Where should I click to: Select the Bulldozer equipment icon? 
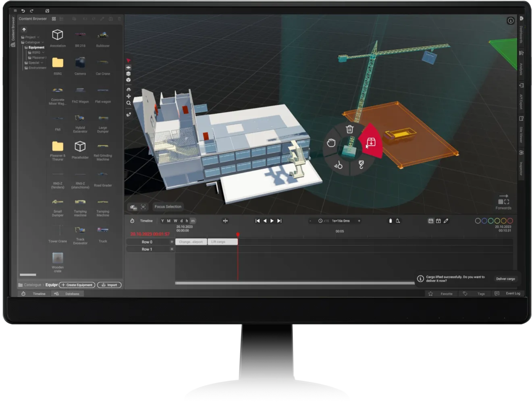(x=103, y=34)
